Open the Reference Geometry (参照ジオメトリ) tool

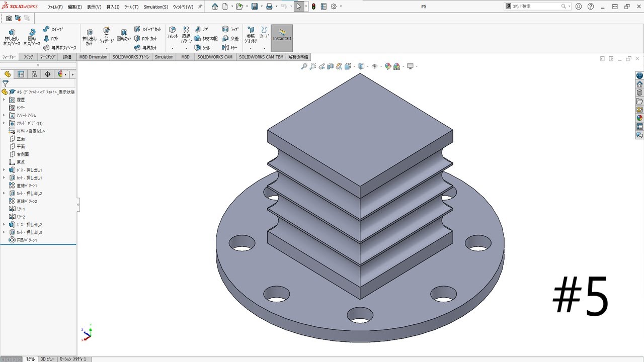point(251,35)
